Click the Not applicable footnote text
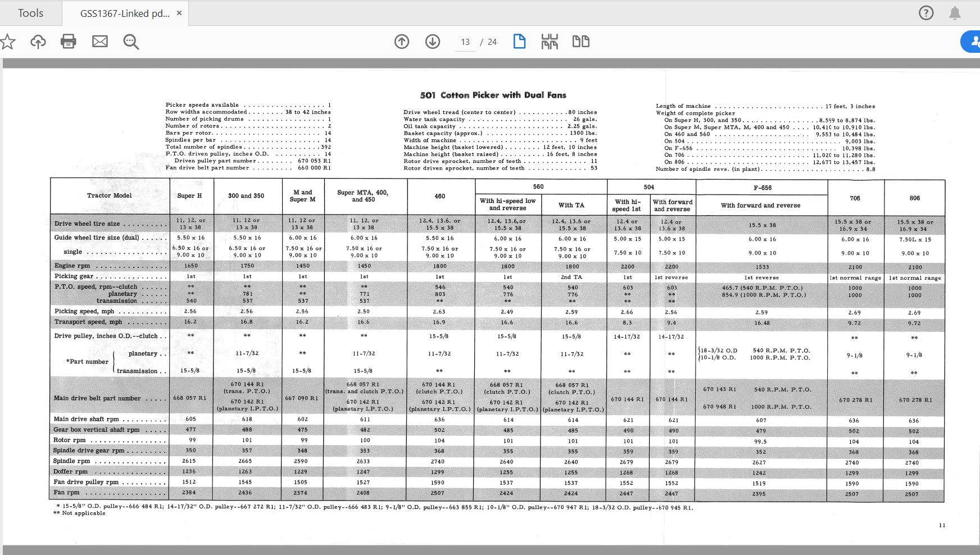980x555 pixels. (x=83, y=513)
